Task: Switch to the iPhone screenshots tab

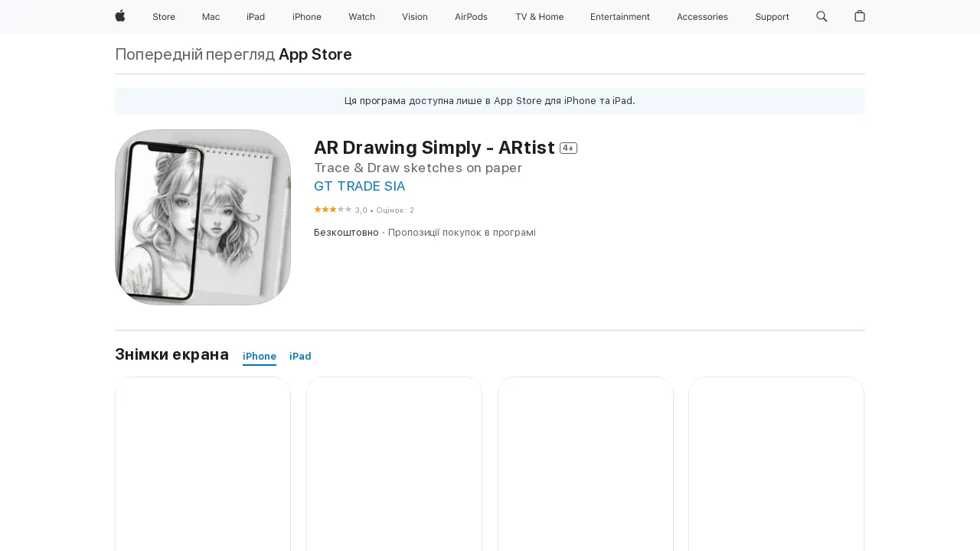Action: click(x=260, y=357)
